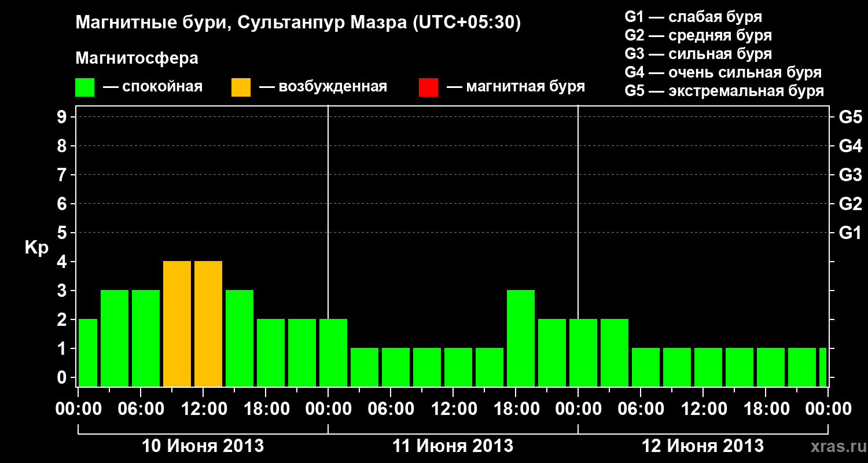Click 06:00 time label under 10 Июня
Image resolution: width=868 pixels, height=463 pixels.
click(x=141, y=409)
